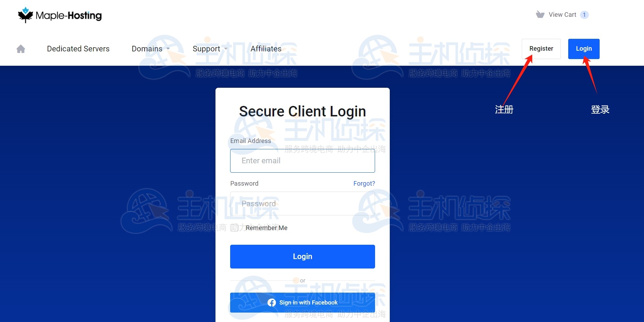Open the Affiliates page
644x322 pixels.
[266, 49]
